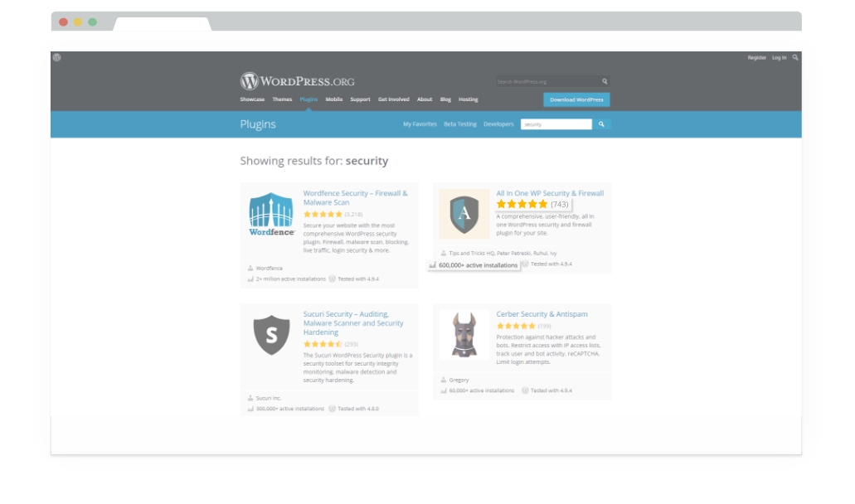
Task: Open the Support menu item
Action: coord(360,99)
